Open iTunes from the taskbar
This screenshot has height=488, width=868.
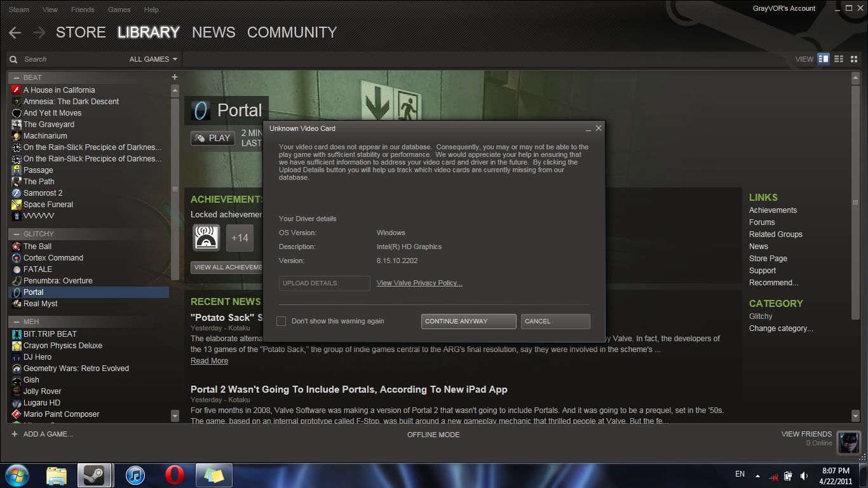pyautogui.click(x=135, y=475)
